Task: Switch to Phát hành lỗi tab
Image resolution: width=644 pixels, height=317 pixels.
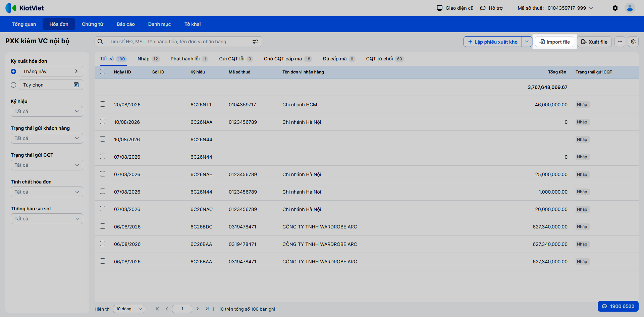Action: (189, 59)
